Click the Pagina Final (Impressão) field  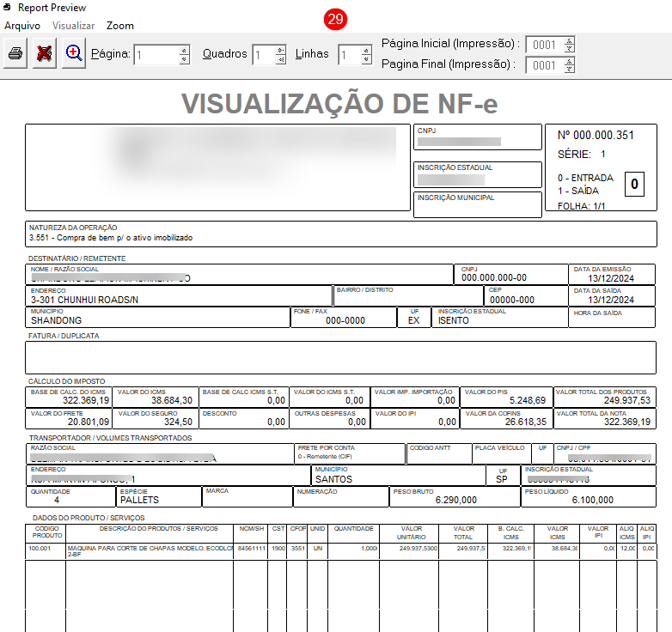(x=545, y=65)
